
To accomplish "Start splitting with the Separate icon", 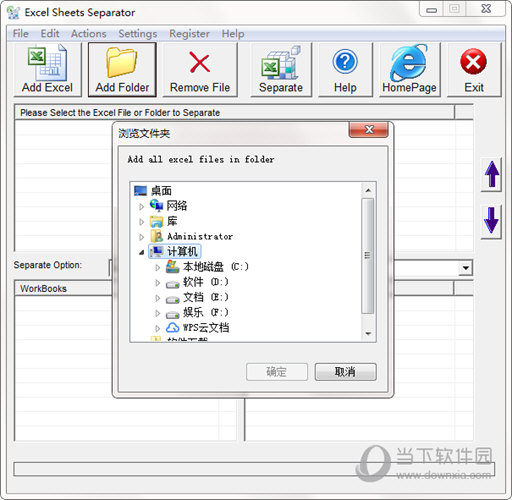I will point(281,63).
